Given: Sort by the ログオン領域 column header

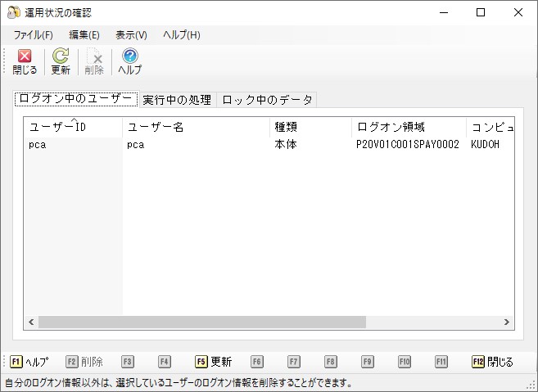Looking at the screenshot, I should tap(409, 127).
